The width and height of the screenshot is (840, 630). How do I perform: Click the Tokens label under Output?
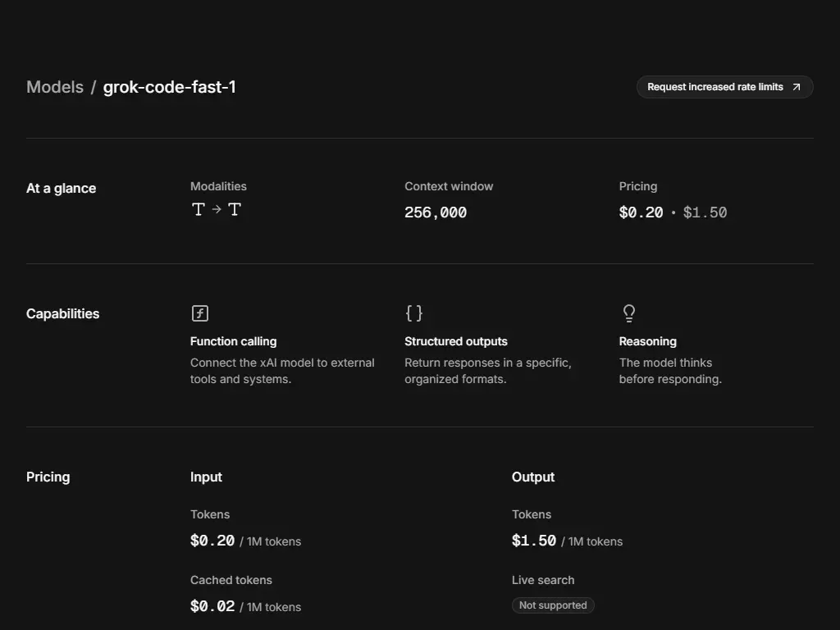click(x=532, y=514)
